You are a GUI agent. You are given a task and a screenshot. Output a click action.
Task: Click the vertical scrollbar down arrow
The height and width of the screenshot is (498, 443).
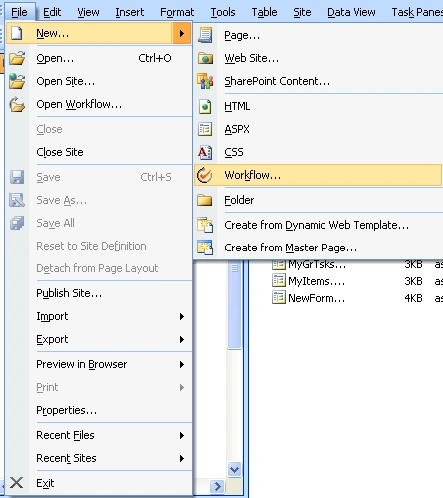pyautogui.click(x=234, y=470)
